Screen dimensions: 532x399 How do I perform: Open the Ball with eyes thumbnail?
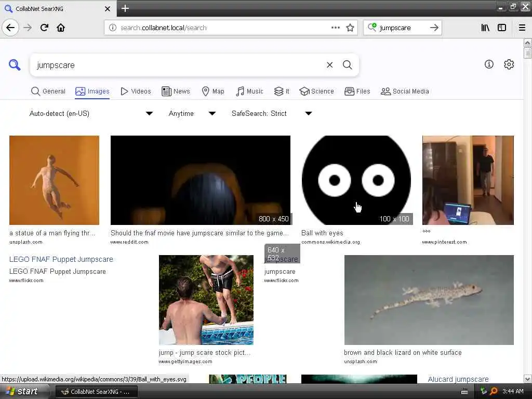coord(356,180)
